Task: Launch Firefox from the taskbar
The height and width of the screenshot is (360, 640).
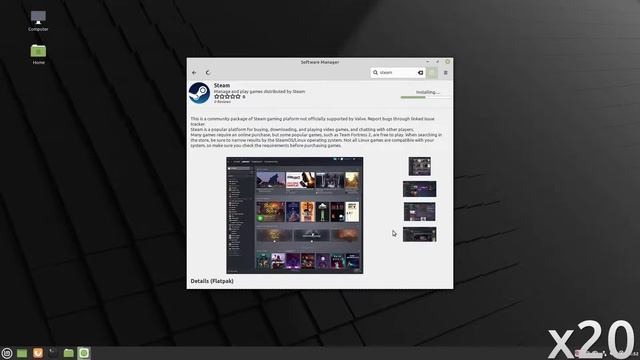Action: tap(38, 353)
